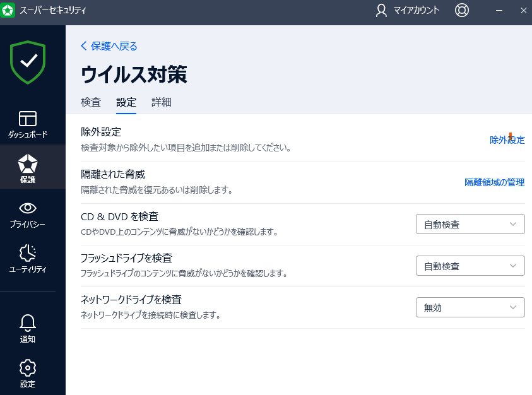
Task: Click the support life-buoy icon in title bar
Action: point(461,11)
